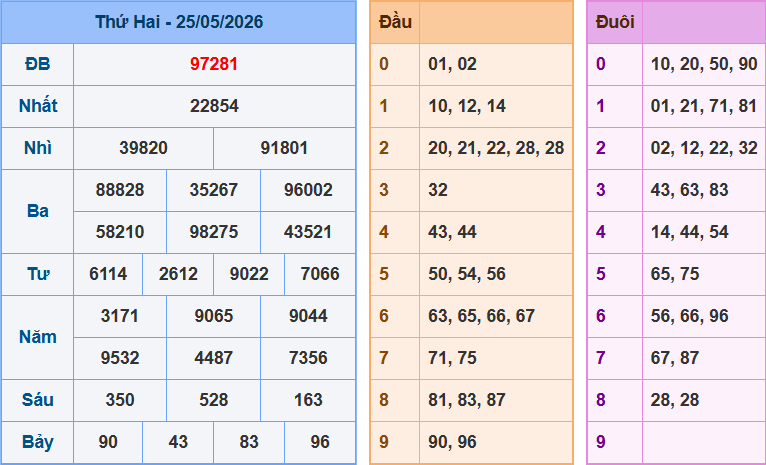766x465 pixels.
Task: Select the Sáu row label
Action: click(38, 400)
